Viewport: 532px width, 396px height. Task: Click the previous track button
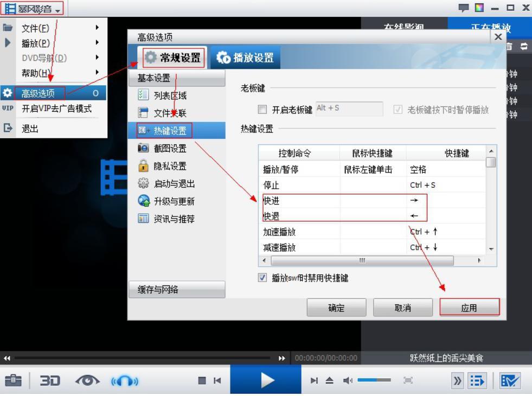click(x=217, y=380)
